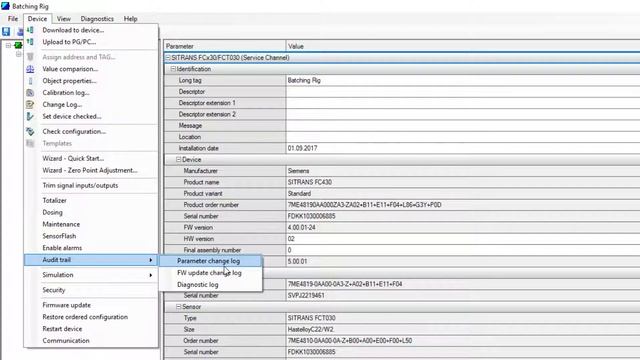Image resolution: width=640 pixels, height=360 pixels.
Task: Choose Upload to PG/PC...
Action: point(69,42)
